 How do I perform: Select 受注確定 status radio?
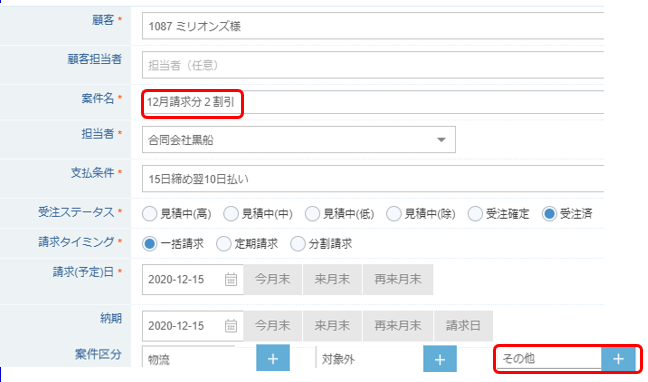[475, 214]
